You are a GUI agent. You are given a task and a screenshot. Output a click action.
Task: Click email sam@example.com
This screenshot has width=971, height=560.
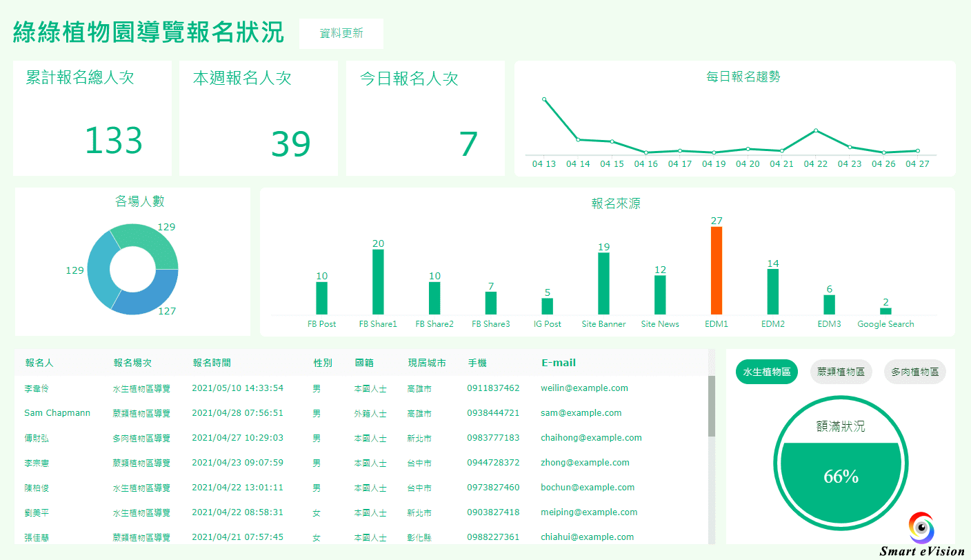[581, 413]
